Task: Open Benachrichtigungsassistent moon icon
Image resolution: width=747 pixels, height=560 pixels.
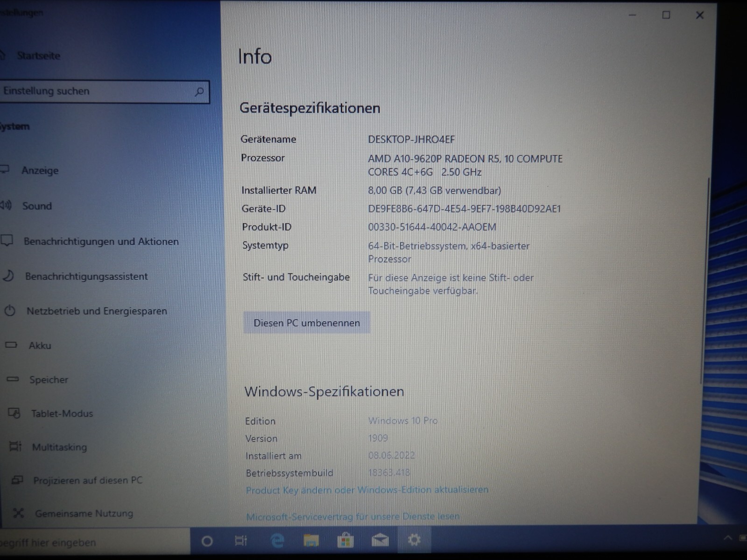Action: click(x=8, y=276)
